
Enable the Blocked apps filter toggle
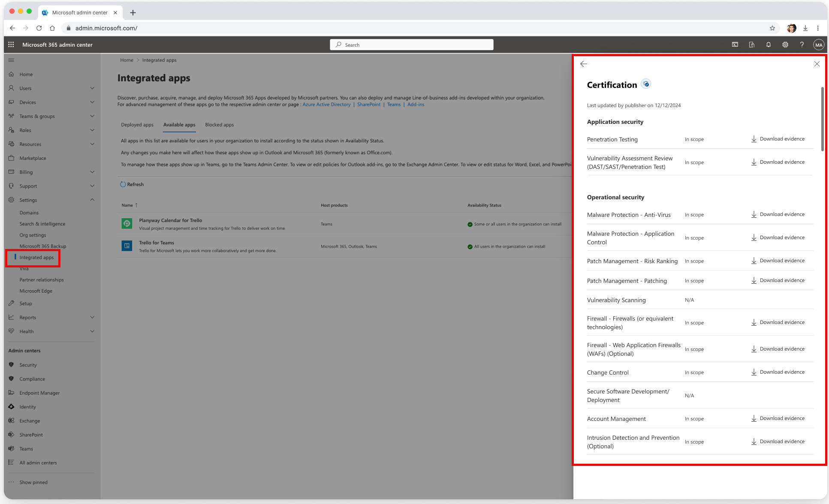(x=219, y=125)
